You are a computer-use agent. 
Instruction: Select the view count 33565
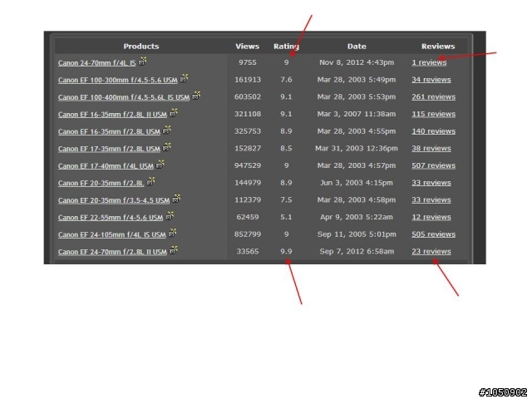coord(248,251)
